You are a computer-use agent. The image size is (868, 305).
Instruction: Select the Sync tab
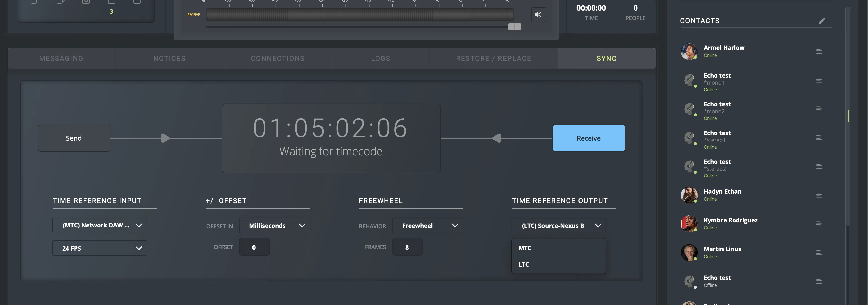606,58
